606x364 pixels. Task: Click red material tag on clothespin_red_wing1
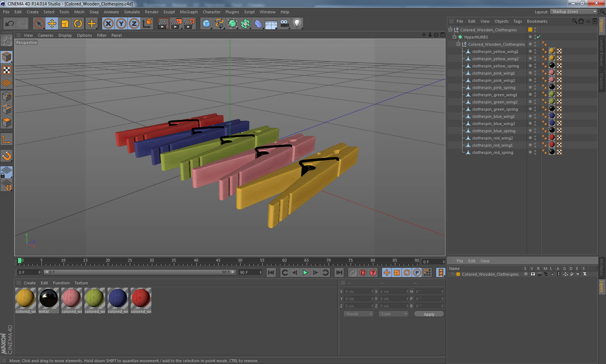click(x=552, y=145)
